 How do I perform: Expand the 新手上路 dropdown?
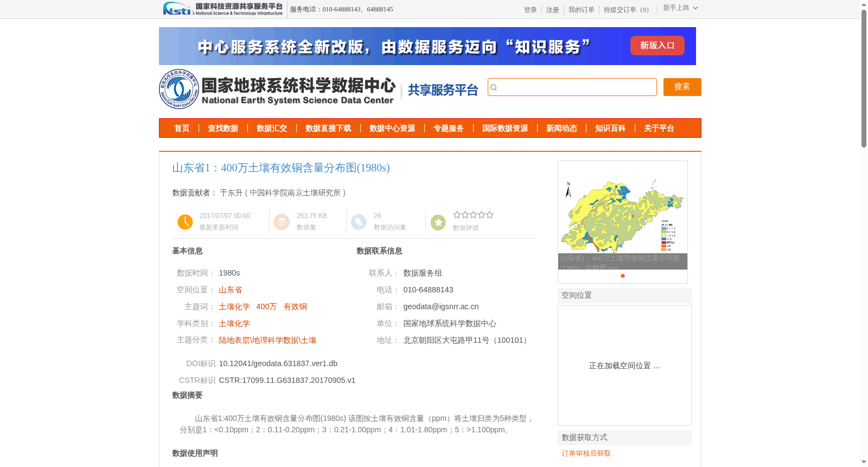680,8
